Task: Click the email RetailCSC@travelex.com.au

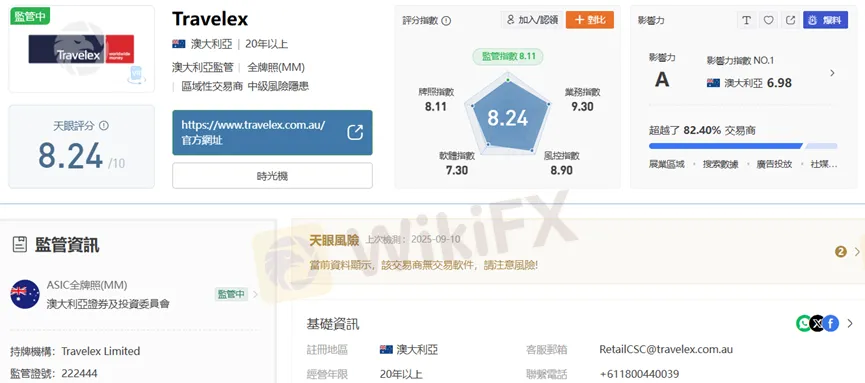Action: point(666,349)
